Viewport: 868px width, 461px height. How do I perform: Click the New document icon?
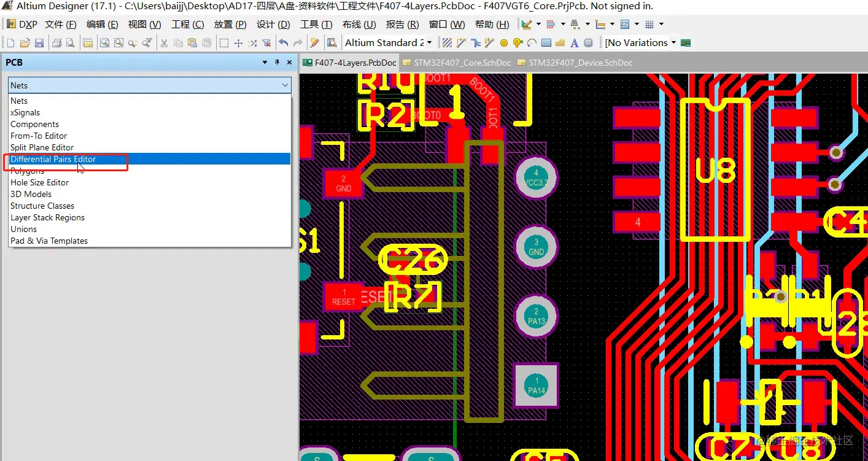click(x=10, y=43)
